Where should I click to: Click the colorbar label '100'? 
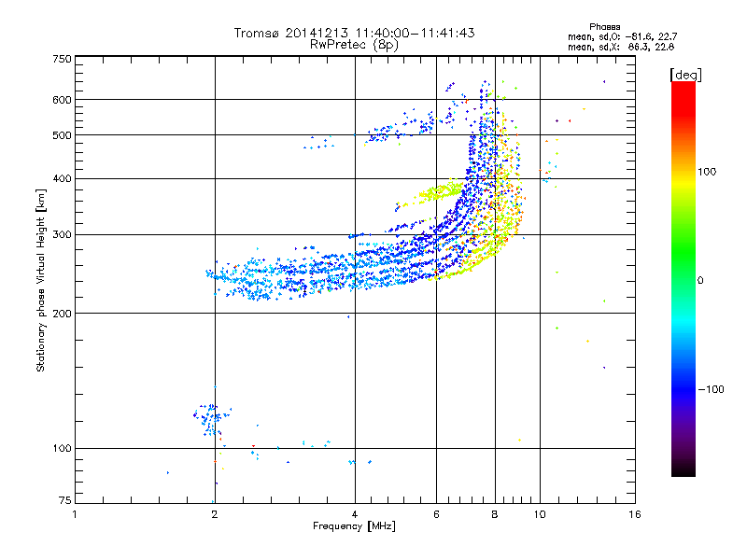point(707,172)
